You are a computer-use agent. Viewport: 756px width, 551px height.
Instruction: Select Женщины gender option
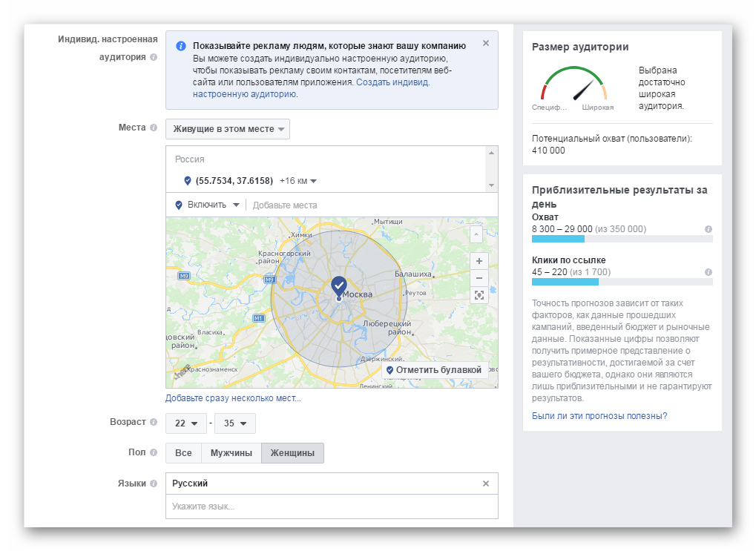292,453
